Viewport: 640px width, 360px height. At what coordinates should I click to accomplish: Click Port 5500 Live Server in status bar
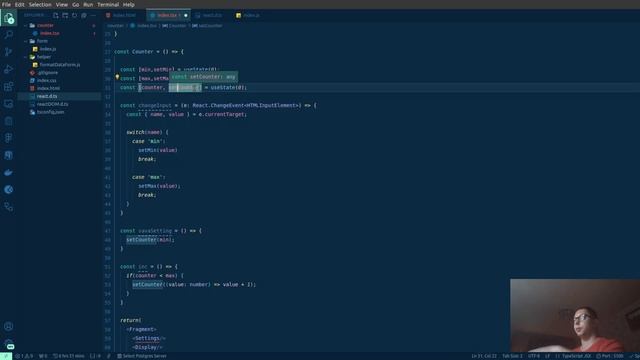pos(610,356)
